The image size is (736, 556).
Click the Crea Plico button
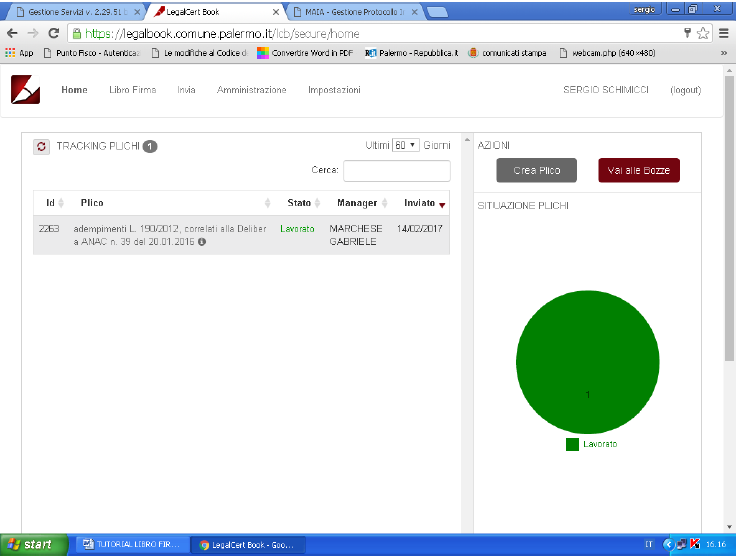tap(537, 170)
